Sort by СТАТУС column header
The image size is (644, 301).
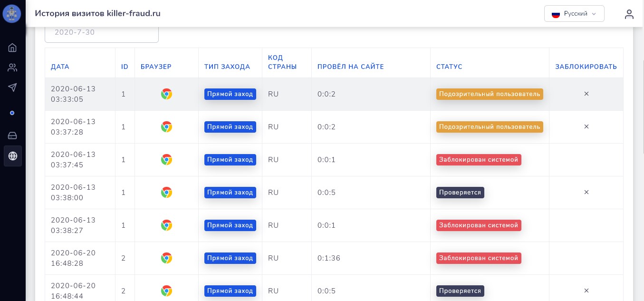[449, 67]
